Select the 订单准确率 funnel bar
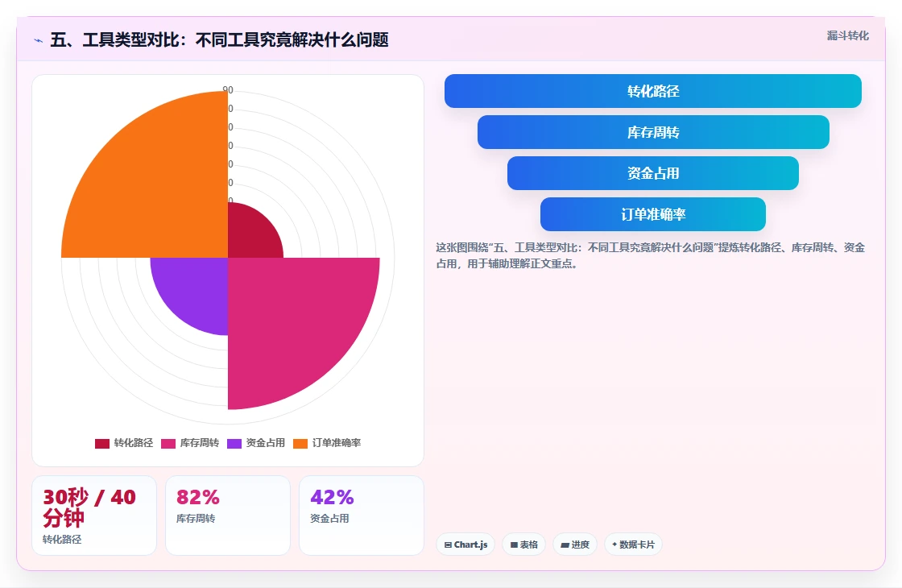The image size is (902, 588). pos(653,214)
